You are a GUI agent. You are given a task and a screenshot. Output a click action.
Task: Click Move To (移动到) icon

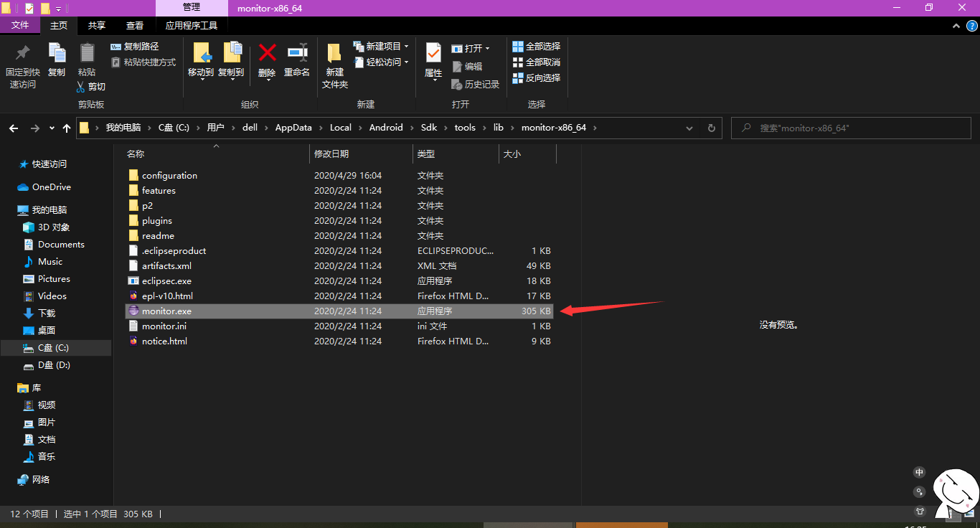coord(201,53)
